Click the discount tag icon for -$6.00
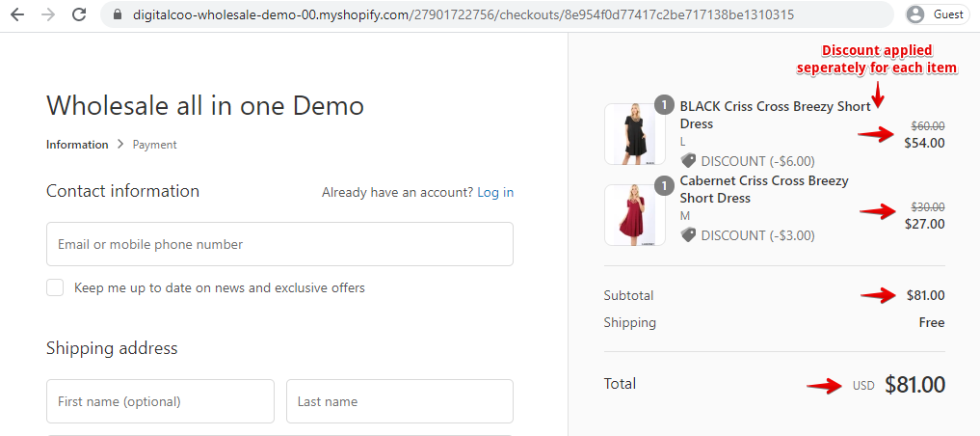The height and width of the screenshot is (436, 980). coord(688,161)
